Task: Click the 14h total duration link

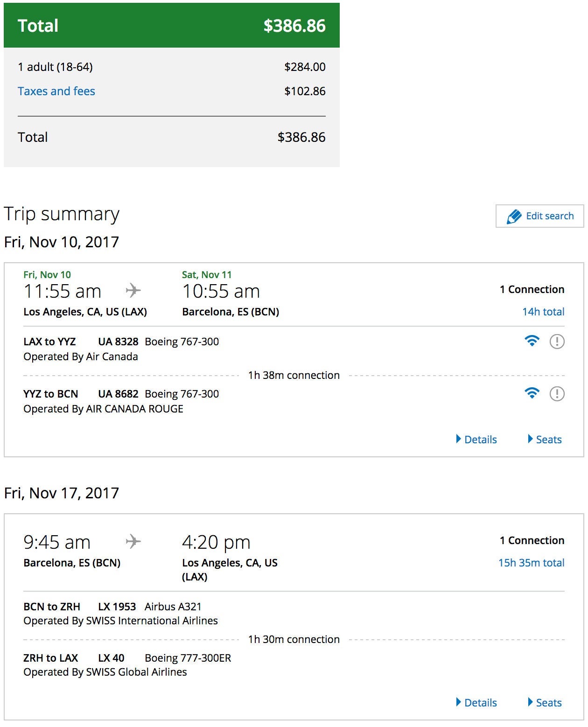Action: click(x=543, y=312)
